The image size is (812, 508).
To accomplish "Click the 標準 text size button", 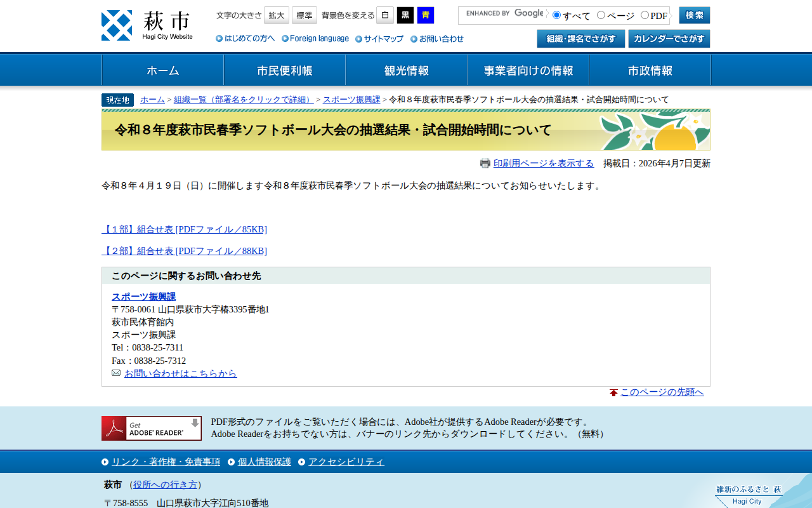I will (304, 15).
